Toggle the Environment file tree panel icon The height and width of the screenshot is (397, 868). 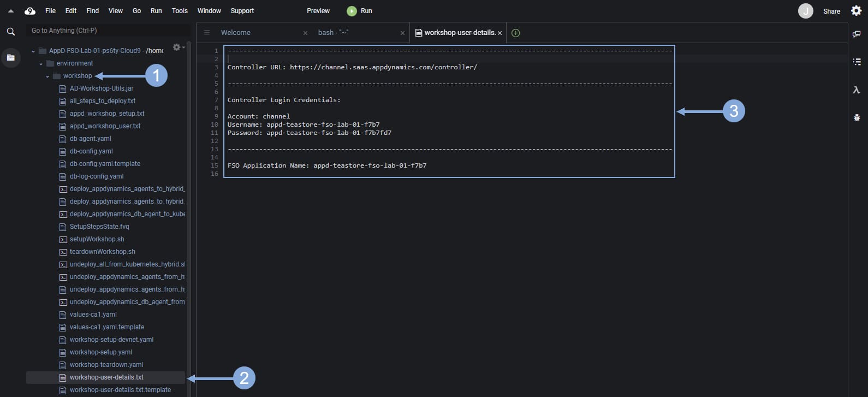(11, 57)
